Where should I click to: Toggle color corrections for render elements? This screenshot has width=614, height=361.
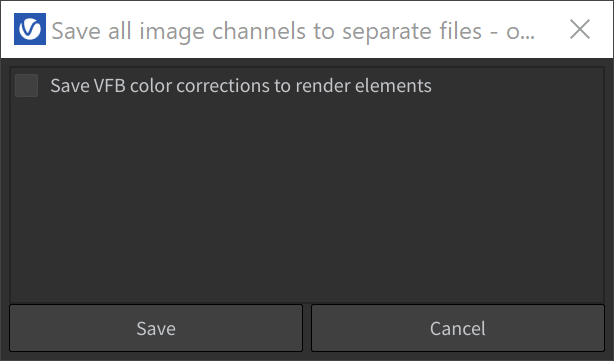pos(26,85)
